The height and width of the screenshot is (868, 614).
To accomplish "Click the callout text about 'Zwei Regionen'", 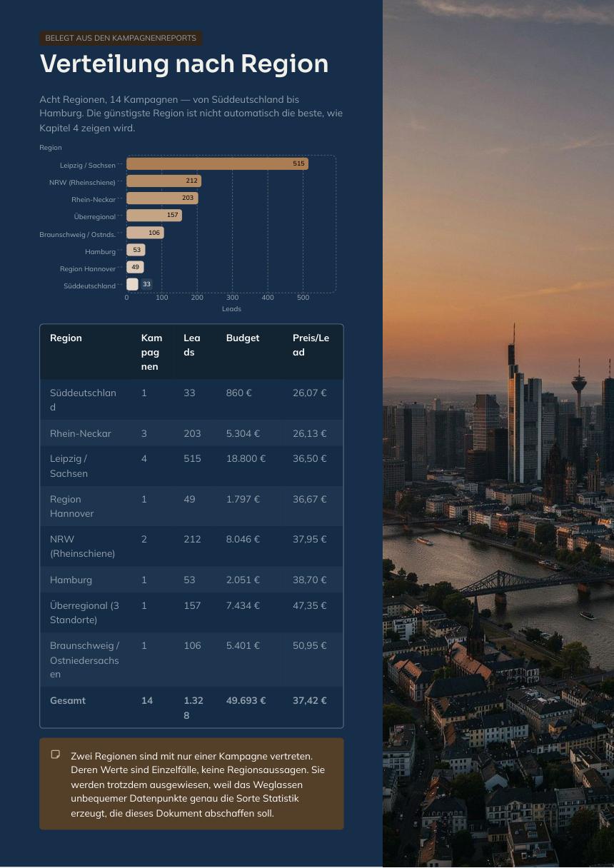I will click(198, 784).
